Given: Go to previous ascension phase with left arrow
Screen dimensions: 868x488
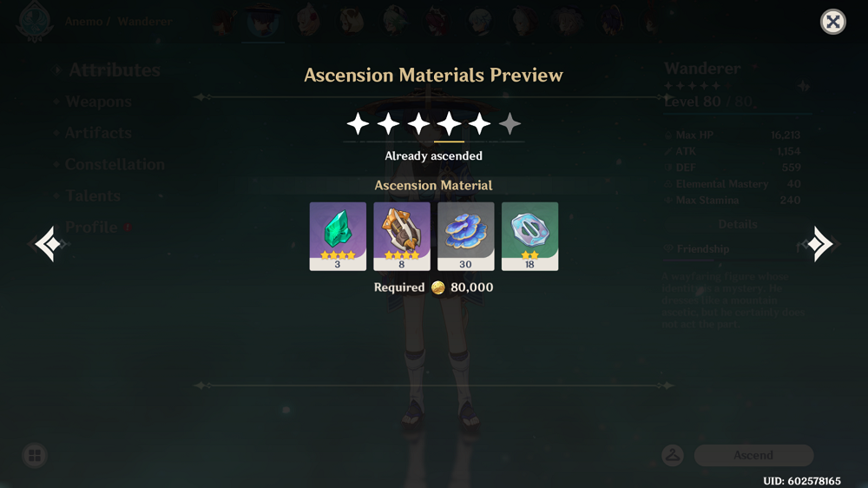Looking at the screenshot, I should (49, 244).
